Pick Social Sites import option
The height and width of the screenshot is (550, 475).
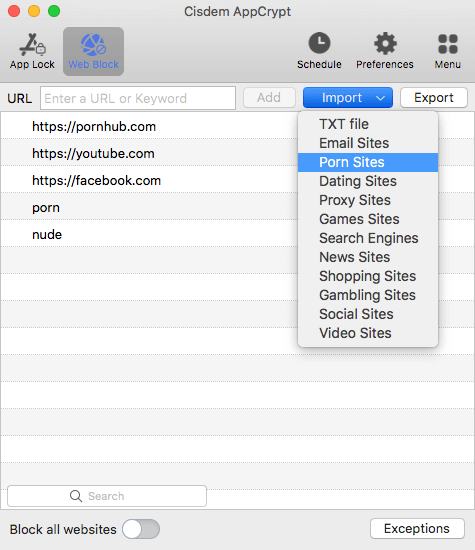tap(368, 314)
